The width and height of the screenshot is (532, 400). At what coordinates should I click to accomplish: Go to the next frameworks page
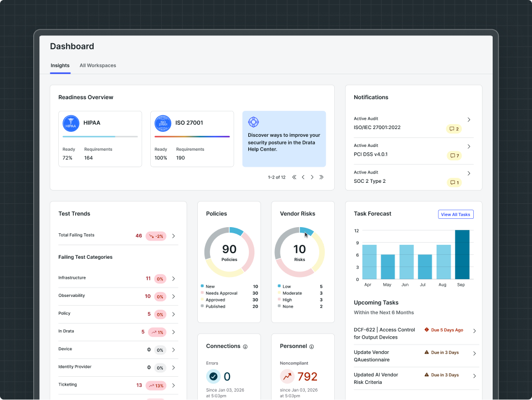pyautogui.click(x=312, y=177)
